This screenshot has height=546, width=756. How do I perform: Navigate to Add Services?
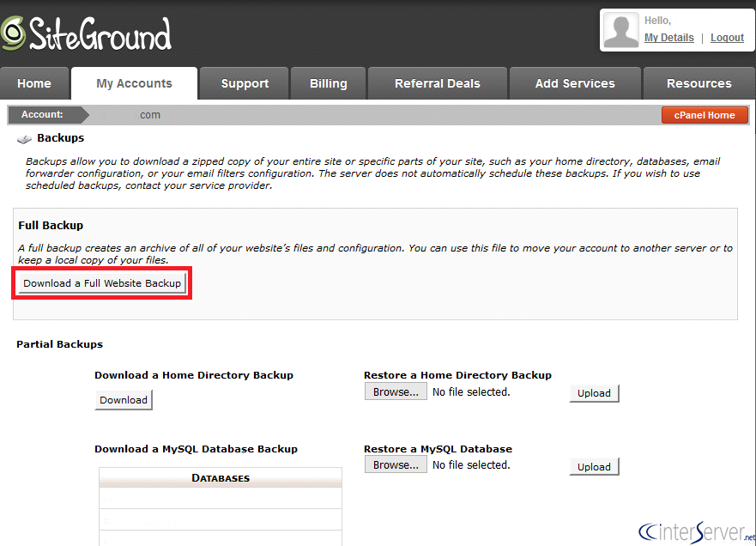tap(575, 83)
